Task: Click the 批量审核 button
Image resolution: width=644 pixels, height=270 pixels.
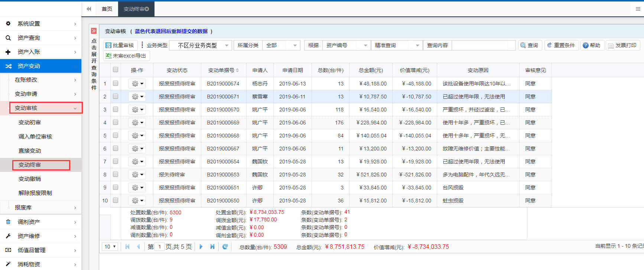Action: click(x=120, y=45)
